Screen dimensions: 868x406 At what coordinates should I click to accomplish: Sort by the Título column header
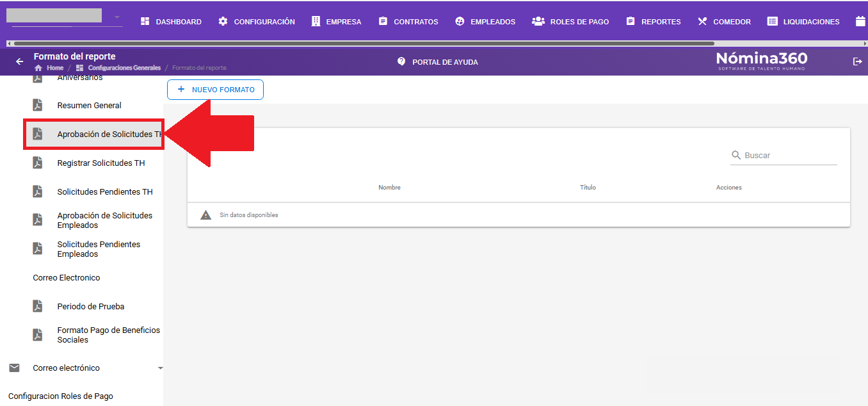coord(588,188)
